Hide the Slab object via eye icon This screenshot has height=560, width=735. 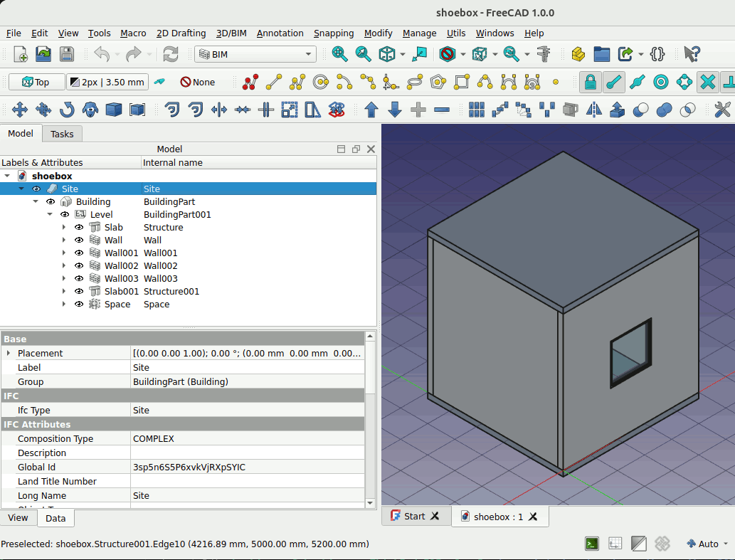(79, 228)
